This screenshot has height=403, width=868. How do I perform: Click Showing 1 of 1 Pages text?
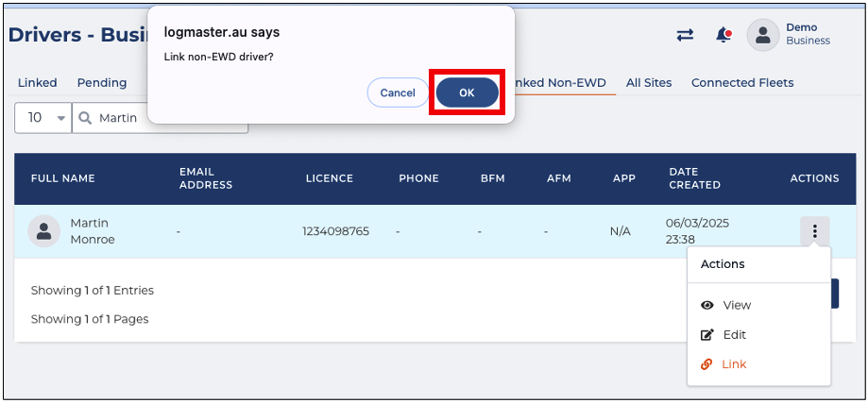pos(90,319)
